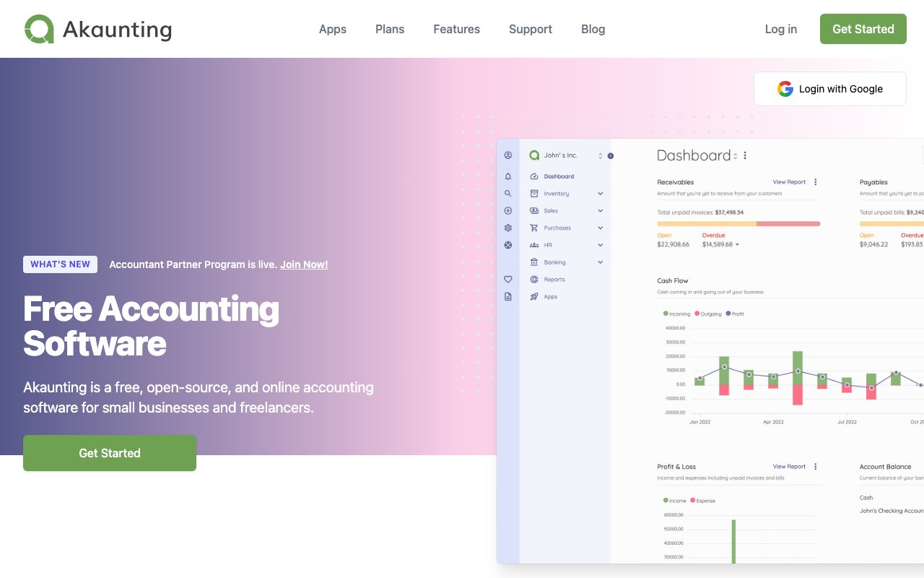
Task: Click the plus (new item) icon in the dashboard rail
Action: pos(508,211)
